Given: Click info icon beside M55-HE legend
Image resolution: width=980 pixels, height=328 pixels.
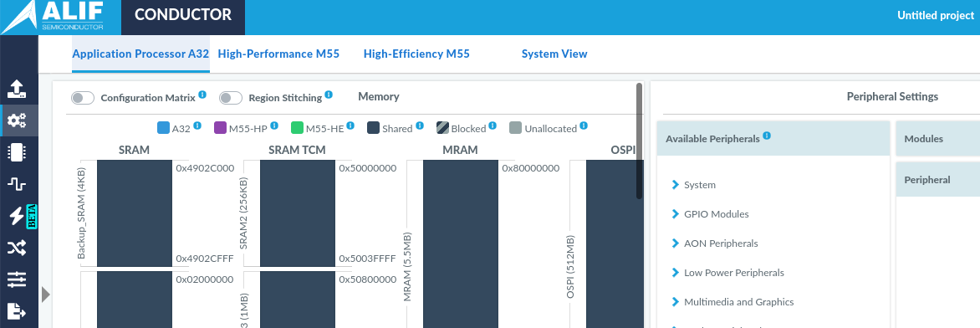Looking at the screenshot, I should click(350, 126).
